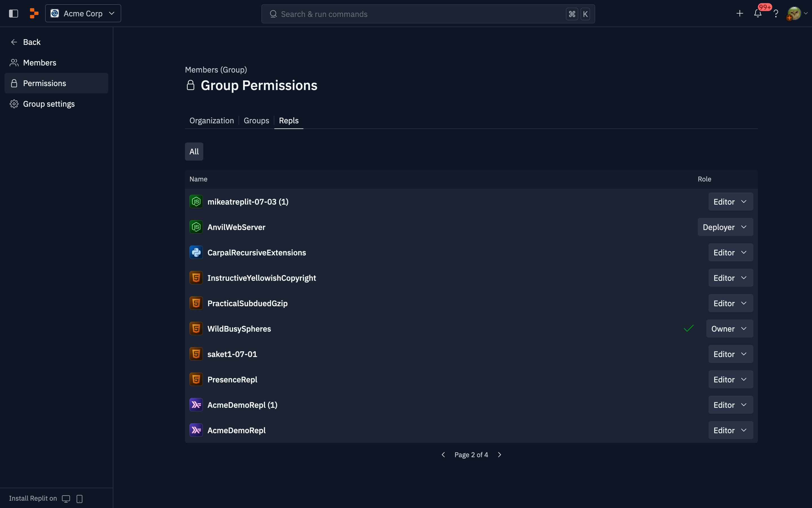Open role dropdown for PracticalSubduedGzip
This screenshot has width=812, height=508.
731,303
